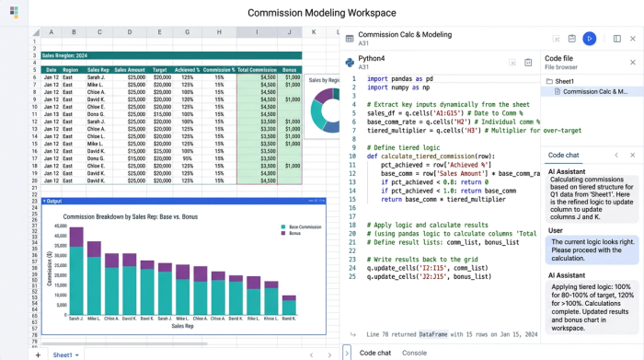Viewport: 644px width, 360px height.
Task: Click the chart title Commission Breakdown by Sales Rep
Action: point(131,216)
